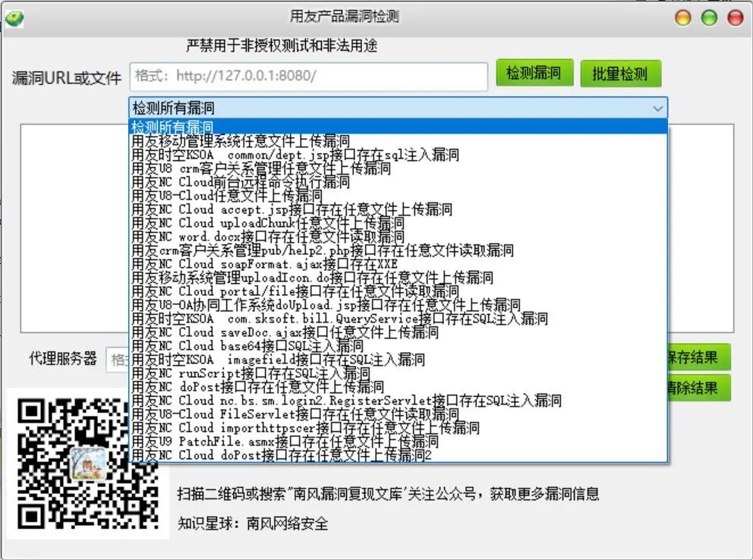Select 用友移动管理系统任意文件上传漏洞 option
The height and width of the screenshot is (560, 753).
pos(398,141)
